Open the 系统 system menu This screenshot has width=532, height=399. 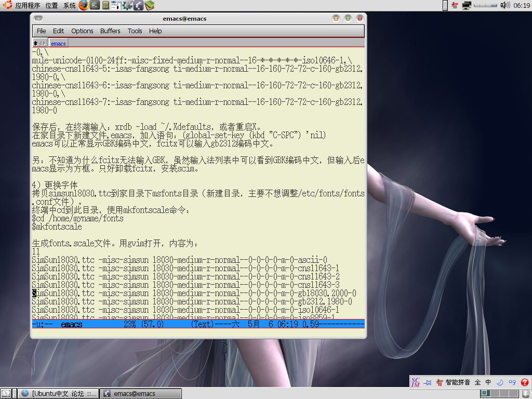coord(69,5)
